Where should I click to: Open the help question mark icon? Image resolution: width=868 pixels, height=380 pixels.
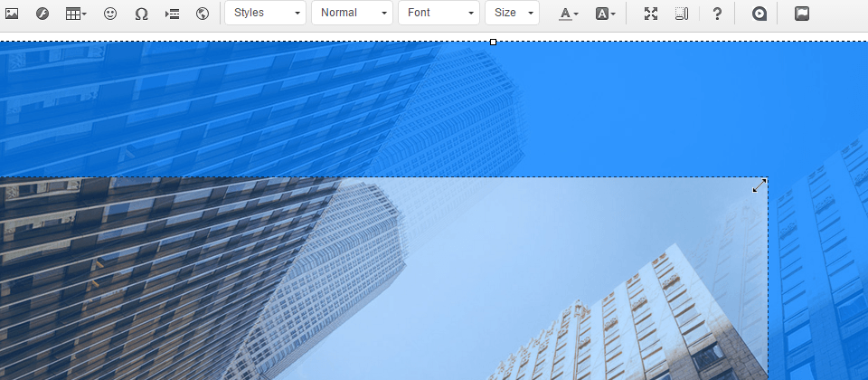(x=717, y=14)
